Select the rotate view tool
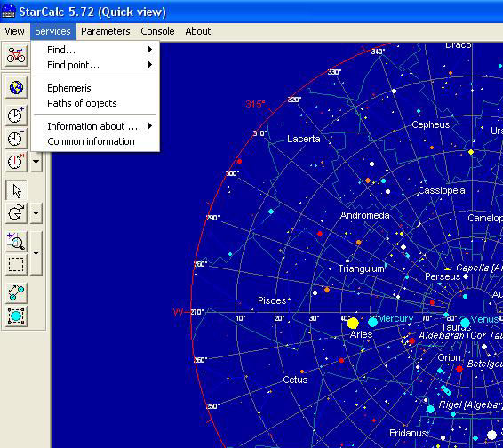The width and height of the screenshot is (503, 448). pyautogui.click(x=16, y=212)
